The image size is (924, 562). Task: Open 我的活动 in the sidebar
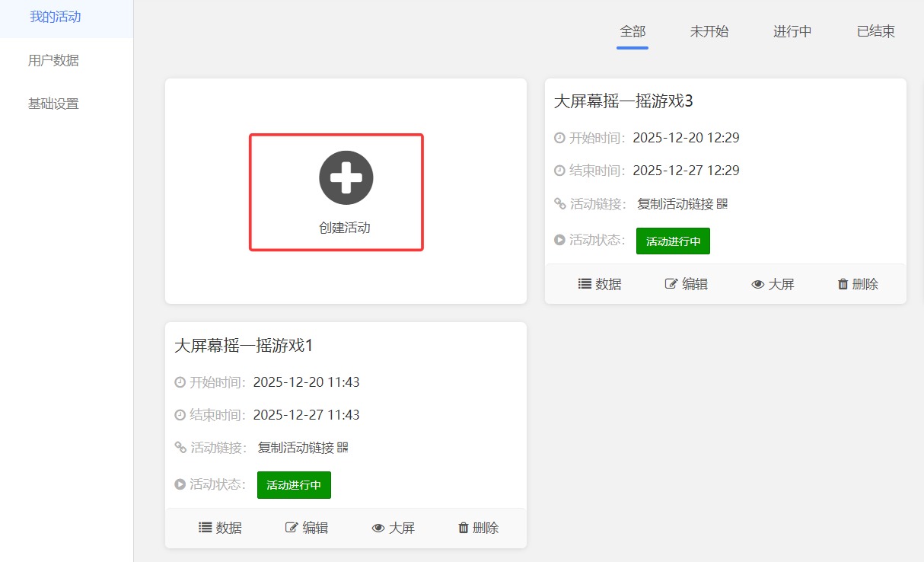tap(55, 17)
